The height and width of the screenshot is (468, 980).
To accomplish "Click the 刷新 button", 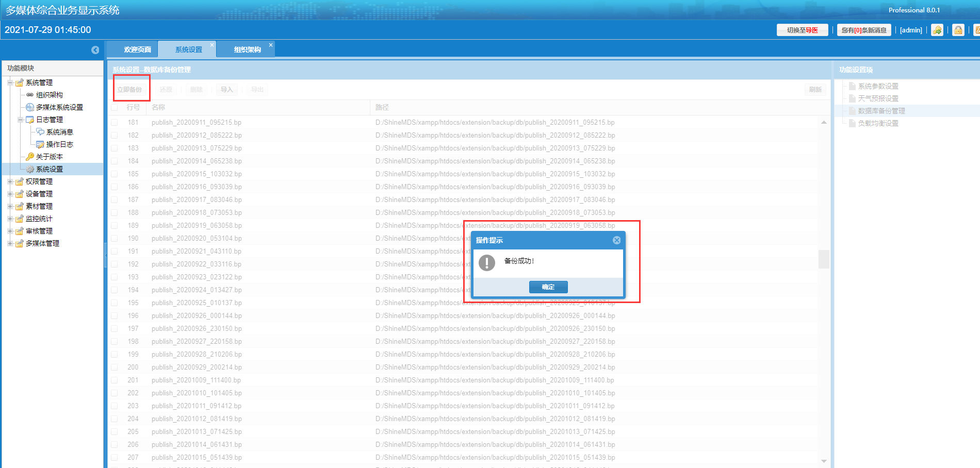I will (x=815, y=90).
